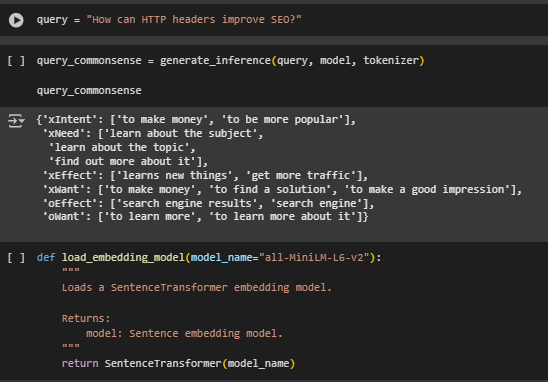
Task: Click the tokenizer argument in generate_inference
Action: (x=391, y=61)
